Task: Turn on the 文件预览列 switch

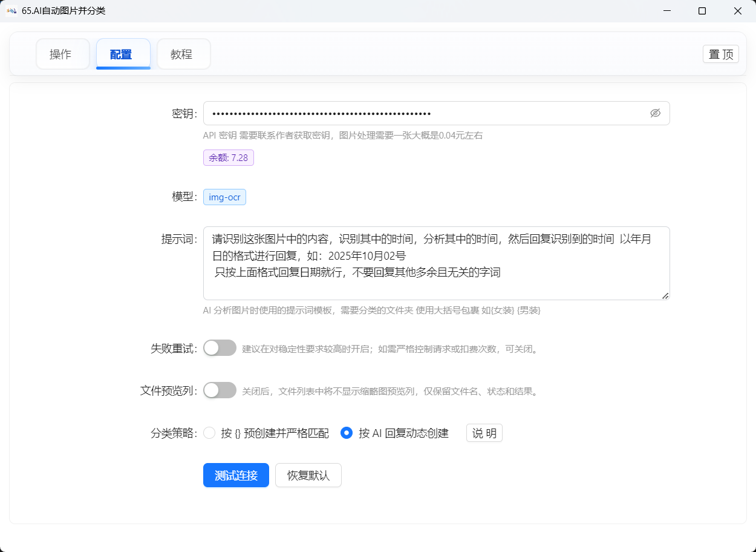Action: pos(220,390)
